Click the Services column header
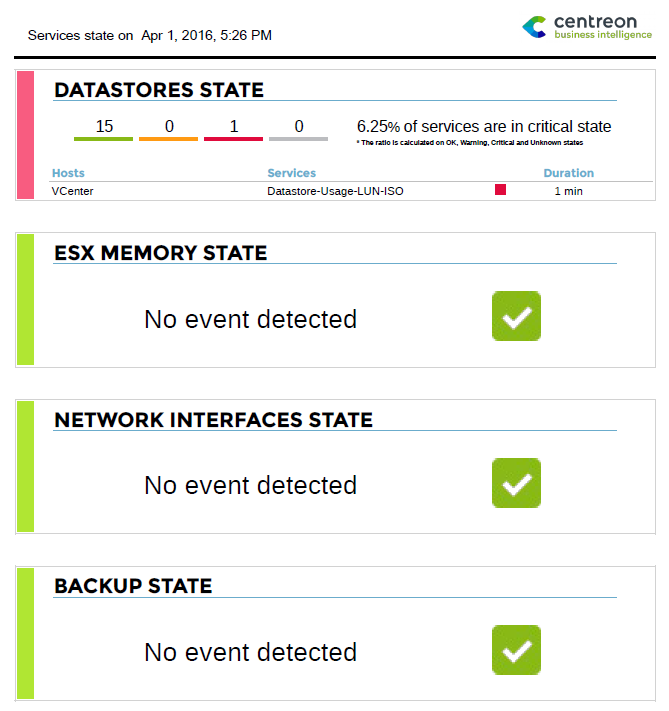Screen dimensions: 669x711 (291, 173)
